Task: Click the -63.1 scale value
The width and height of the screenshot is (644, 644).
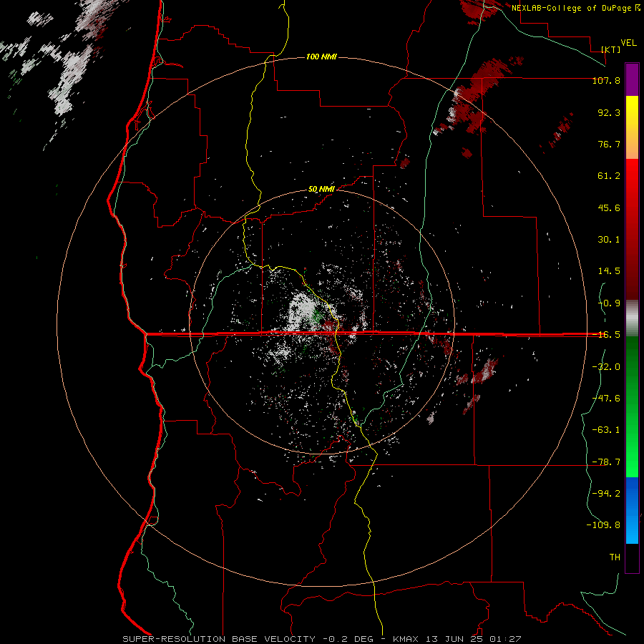Action: tap(606, 430)
